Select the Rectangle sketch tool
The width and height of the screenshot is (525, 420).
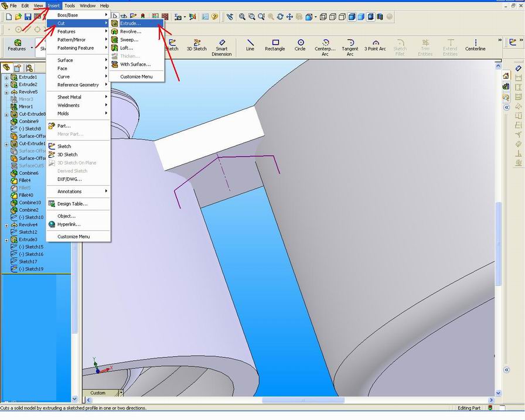pyautogui.click(x=274, y=43)
